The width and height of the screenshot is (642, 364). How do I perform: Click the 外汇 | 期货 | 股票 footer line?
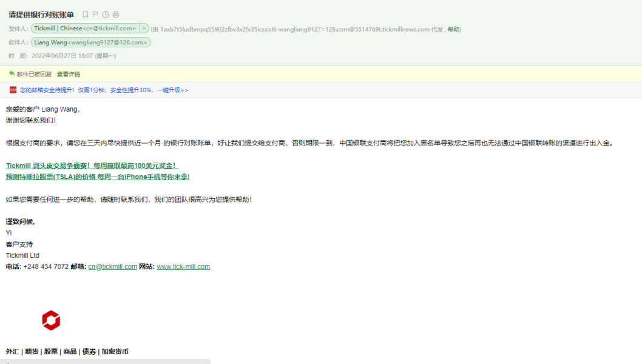click(x=67, y=351)
